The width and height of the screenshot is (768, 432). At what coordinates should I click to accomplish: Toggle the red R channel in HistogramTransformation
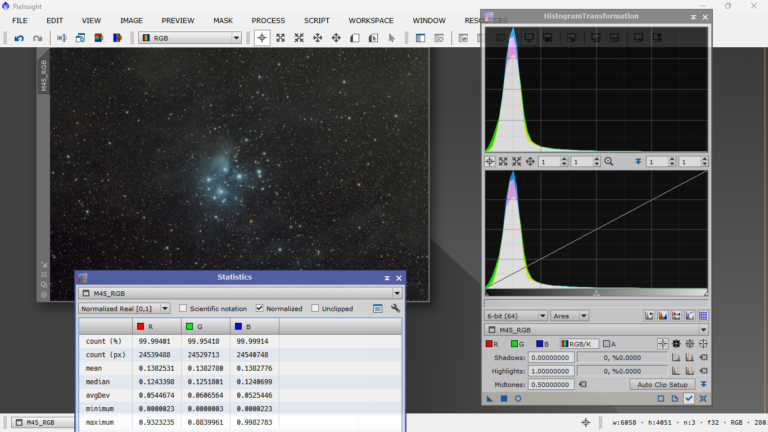click(492, 344)
